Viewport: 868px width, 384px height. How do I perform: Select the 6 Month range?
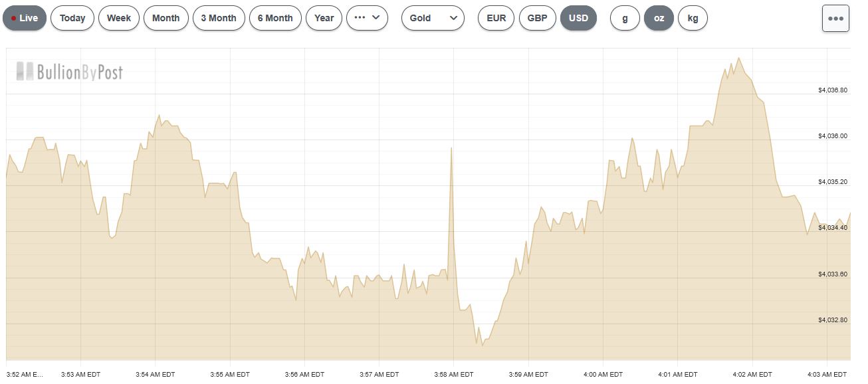click(275, 18)
